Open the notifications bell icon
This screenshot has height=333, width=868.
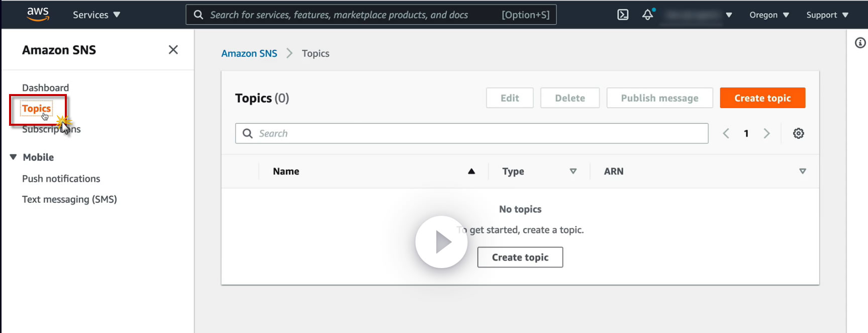(647, 15)
